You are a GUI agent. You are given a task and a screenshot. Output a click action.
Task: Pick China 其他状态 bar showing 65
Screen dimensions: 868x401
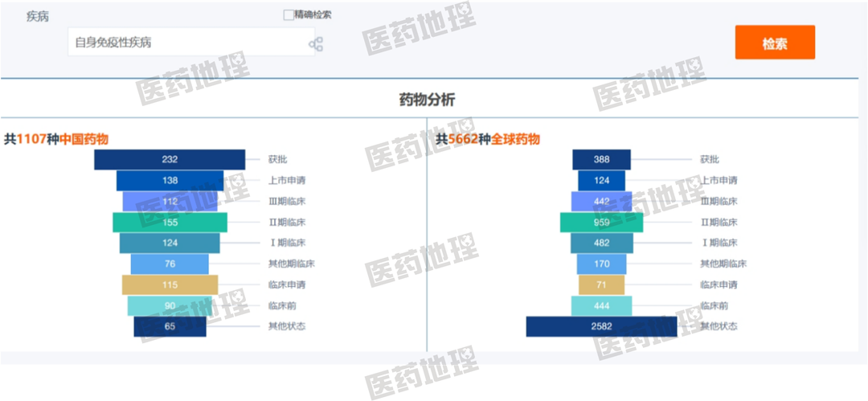pos(170,326)
